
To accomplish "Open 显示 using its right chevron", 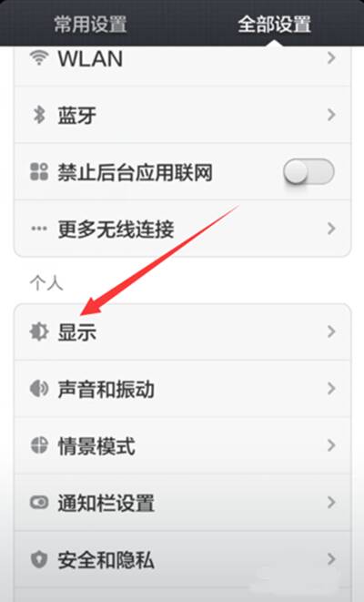I will 331,332.
